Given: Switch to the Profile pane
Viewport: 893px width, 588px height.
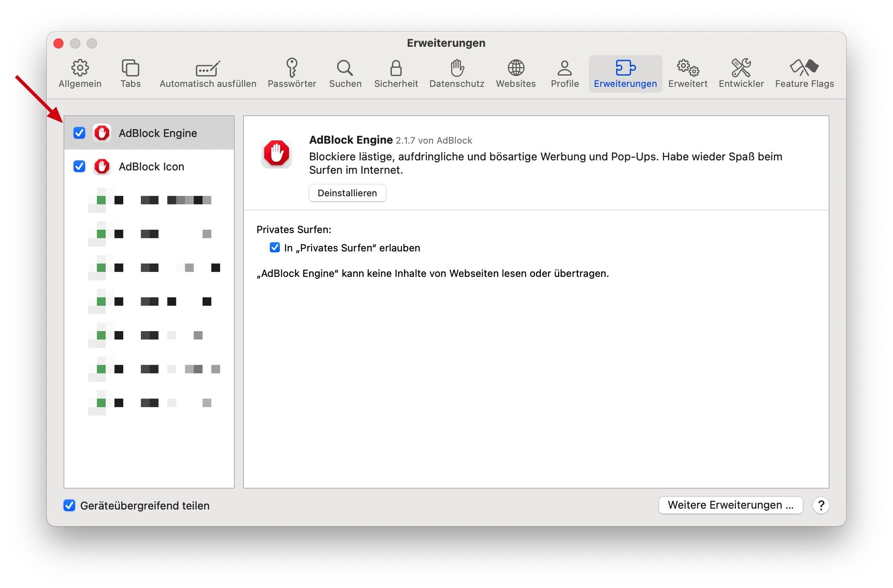Looking at the screenshot, I should coord(564,73).
